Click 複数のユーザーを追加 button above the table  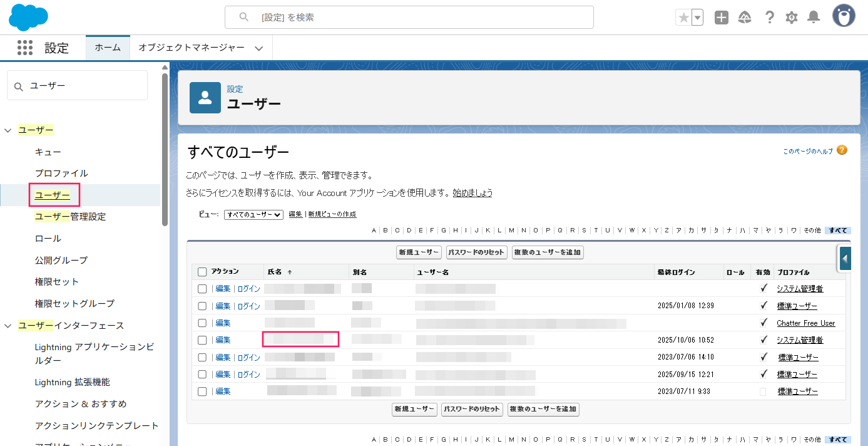pyautogui.click(x=548, y=252)
